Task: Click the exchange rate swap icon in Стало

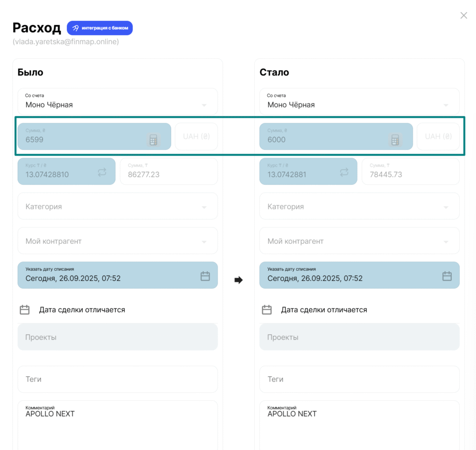Action: point(344,172)
